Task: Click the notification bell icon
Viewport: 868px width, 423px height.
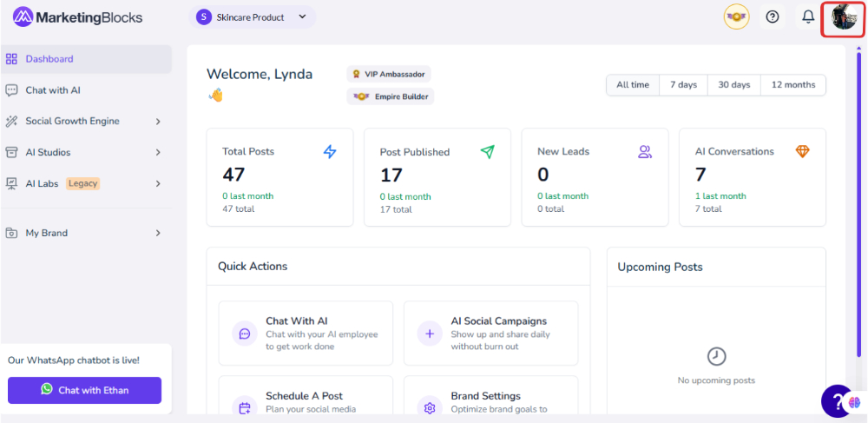Action: point(808,17)
